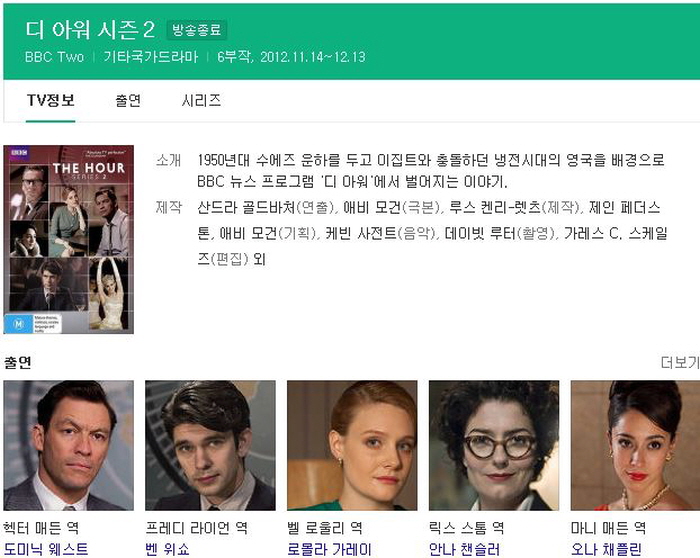Click actor link 도미닉 웨스트
Image resolution: width=700 pixels, height=558 pixels.
(46, 549)
